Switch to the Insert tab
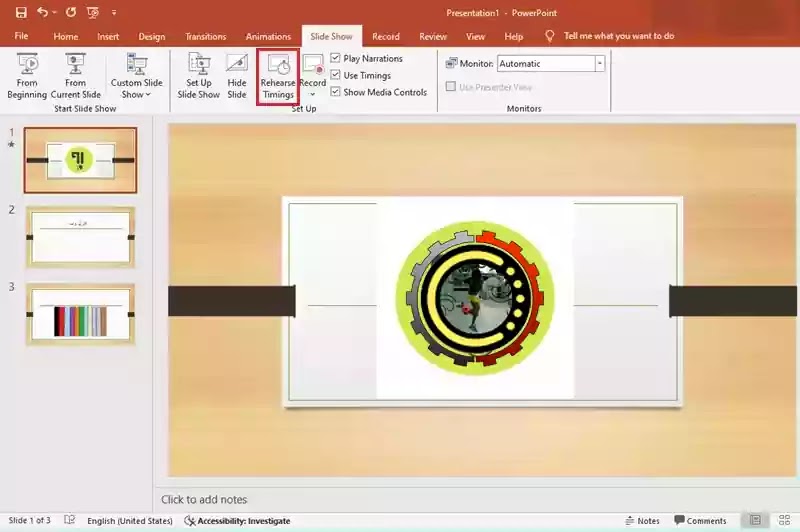Viewport: 800px width, 532px height. pos(108,36)
